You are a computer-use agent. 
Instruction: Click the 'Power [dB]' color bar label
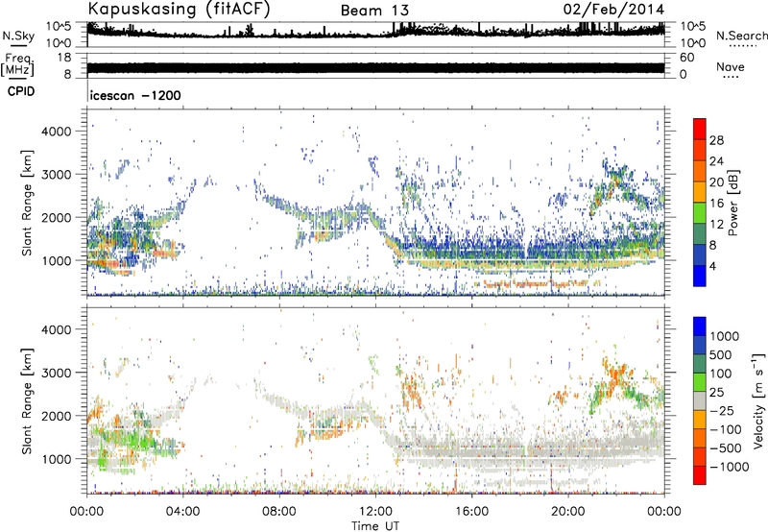point(732,203)
